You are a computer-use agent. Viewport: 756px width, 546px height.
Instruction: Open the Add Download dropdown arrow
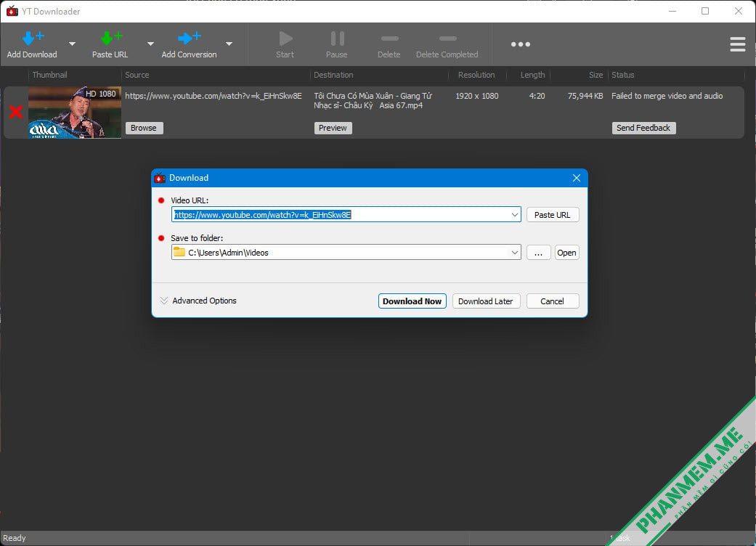pos(72,44)
